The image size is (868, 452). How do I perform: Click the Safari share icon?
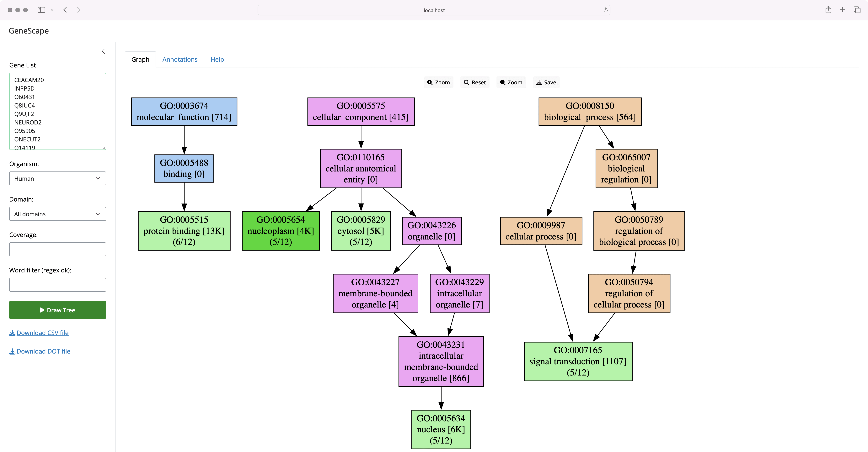tap(829, 10)
